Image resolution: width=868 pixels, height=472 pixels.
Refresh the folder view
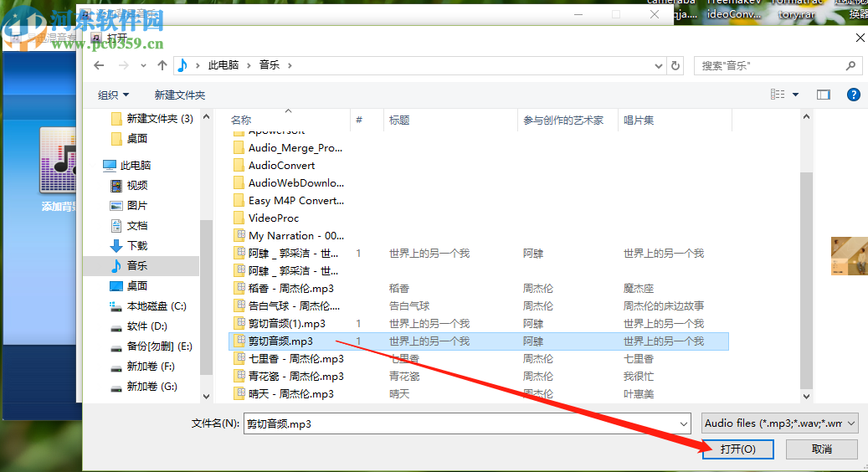coord(675,66)
